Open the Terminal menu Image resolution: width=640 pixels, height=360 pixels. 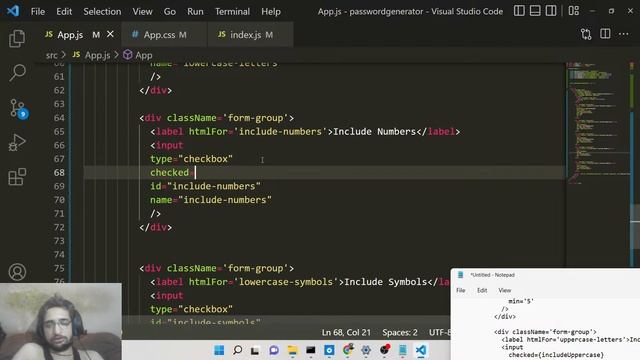coord(232,11)
